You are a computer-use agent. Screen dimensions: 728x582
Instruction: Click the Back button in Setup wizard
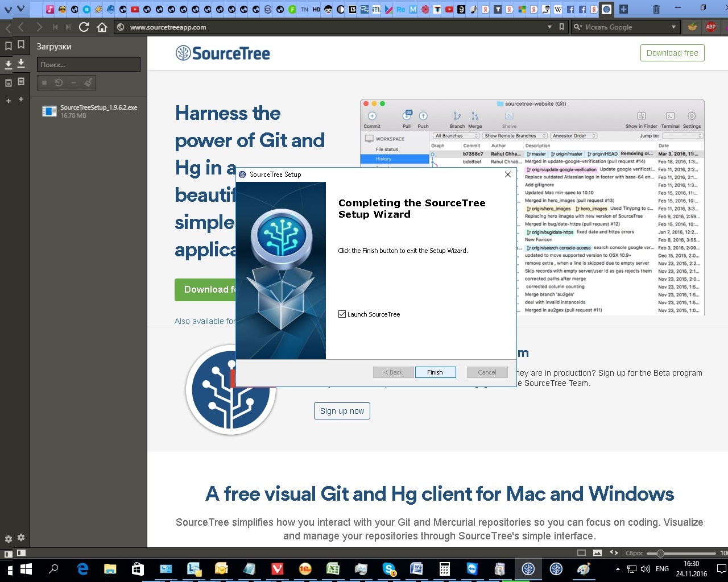393,372
